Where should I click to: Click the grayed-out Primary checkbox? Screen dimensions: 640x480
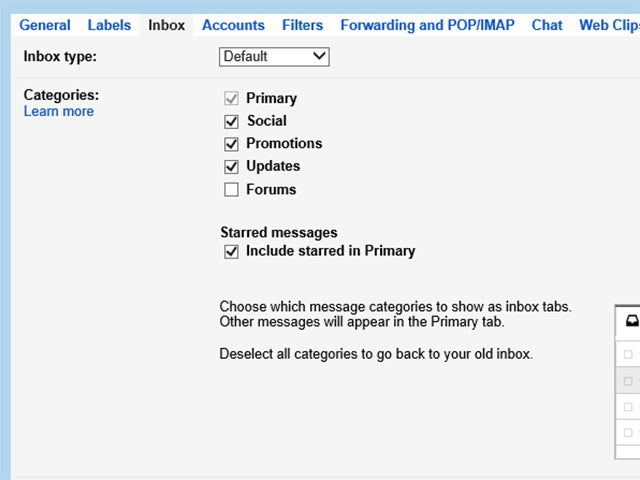(x=231, y=98)
